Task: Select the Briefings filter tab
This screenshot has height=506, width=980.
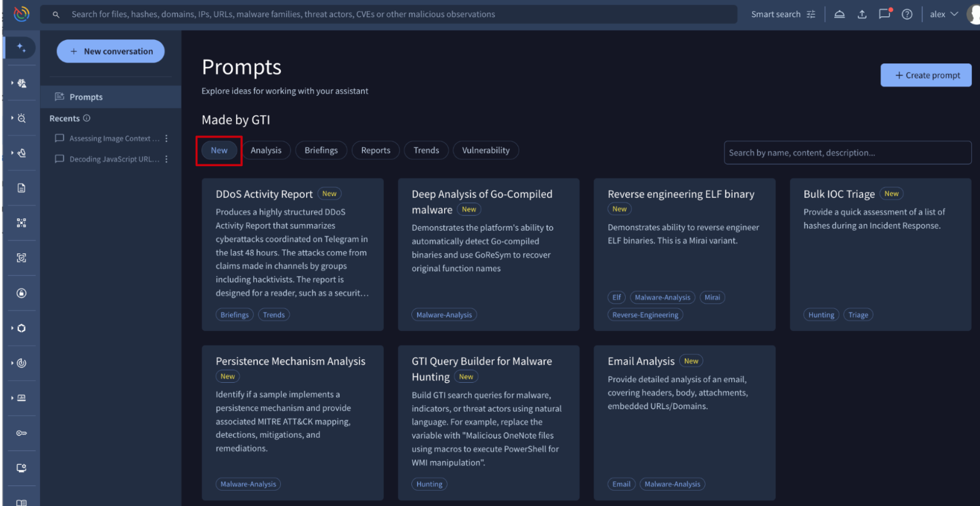Action: click(x=321, y=150)
